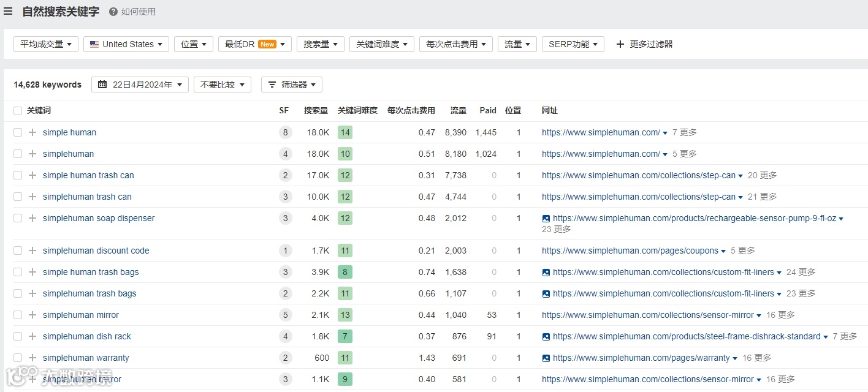This screenshot has height=392, width=868.
Task: Click plus icon for 'simplehuman mirror'
Action: tap(32, 315)
